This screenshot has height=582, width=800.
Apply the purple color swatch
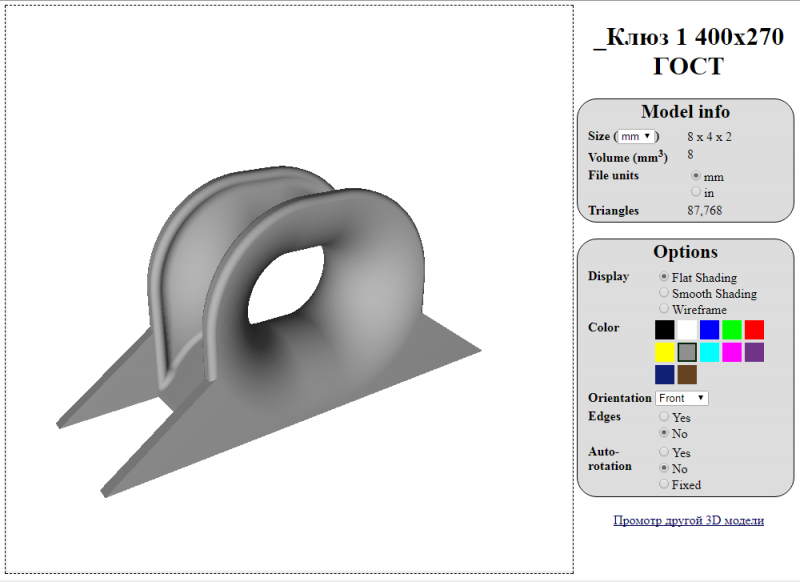(754, 352)
